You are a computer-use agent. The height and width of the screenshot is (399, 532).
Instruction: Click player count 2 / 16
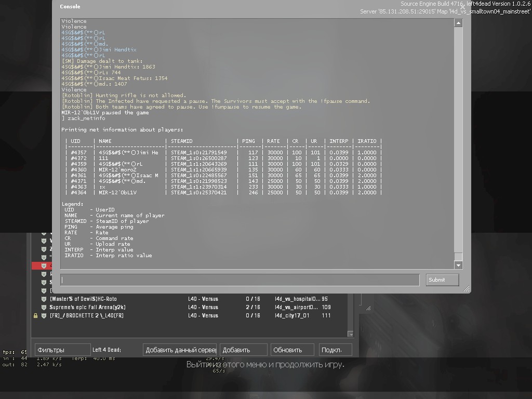pyautogui.click(x=253, y=307)
